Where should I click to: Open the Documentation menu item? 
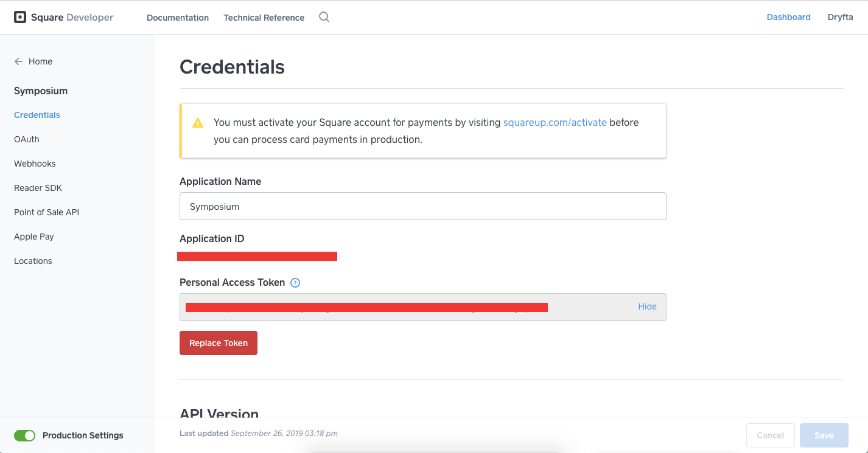tap(177, 18)
